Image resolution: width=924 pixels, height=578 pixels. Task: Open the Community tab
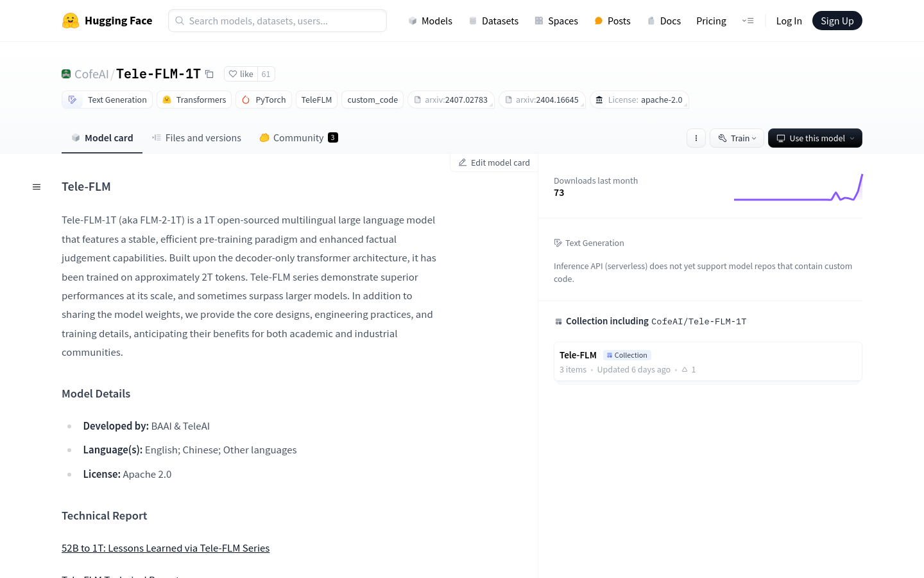click(x=298, y=137)
